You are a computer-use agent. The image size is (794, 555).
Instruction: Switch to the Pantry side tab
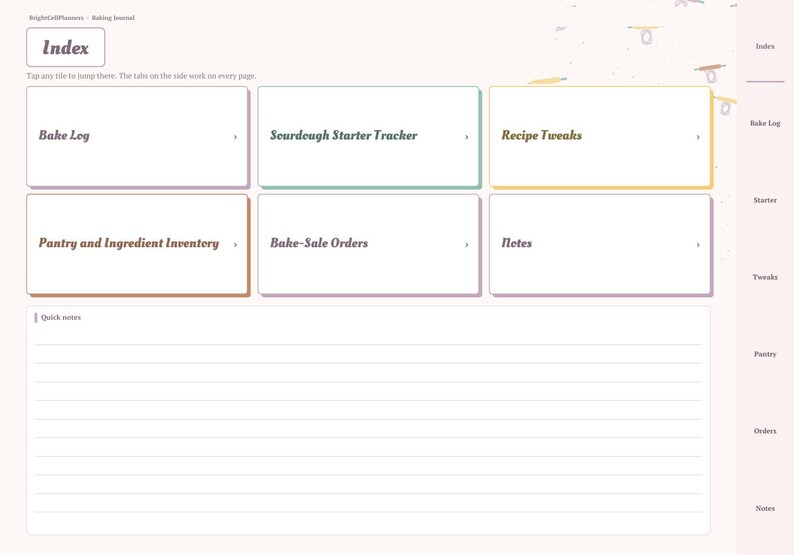point(765,354)
